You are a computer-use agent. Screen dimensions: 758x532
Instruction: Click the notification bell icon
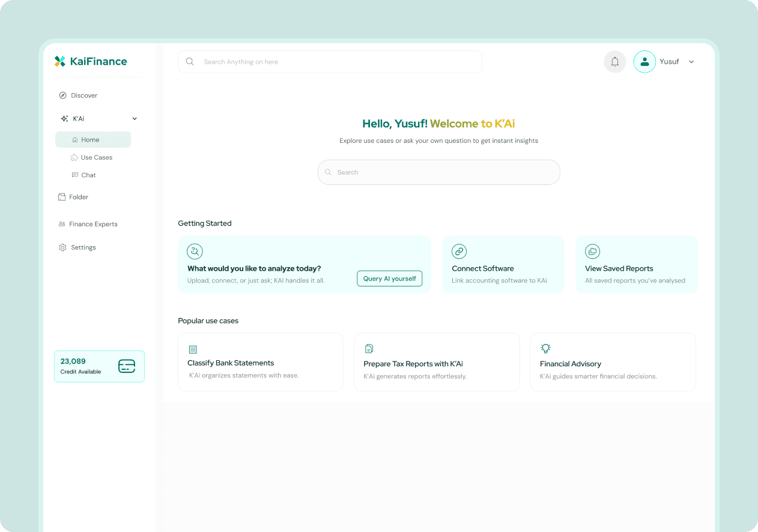coord(614,61)
